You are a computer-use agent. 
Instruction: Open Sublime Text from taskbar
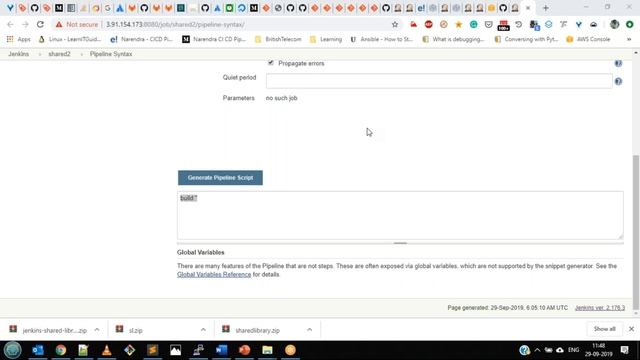click(x=153, y=350)
